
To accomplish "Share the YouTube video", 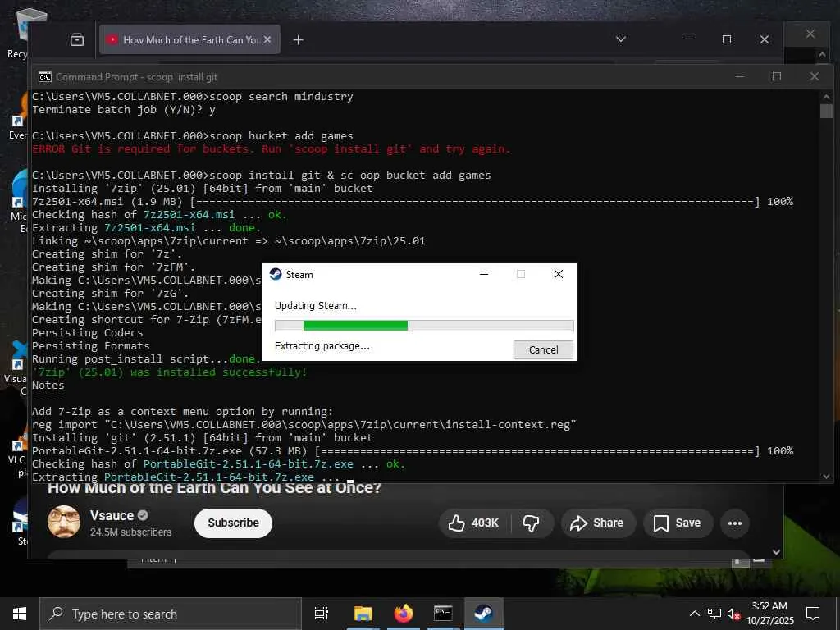I will tap(598, 523).
